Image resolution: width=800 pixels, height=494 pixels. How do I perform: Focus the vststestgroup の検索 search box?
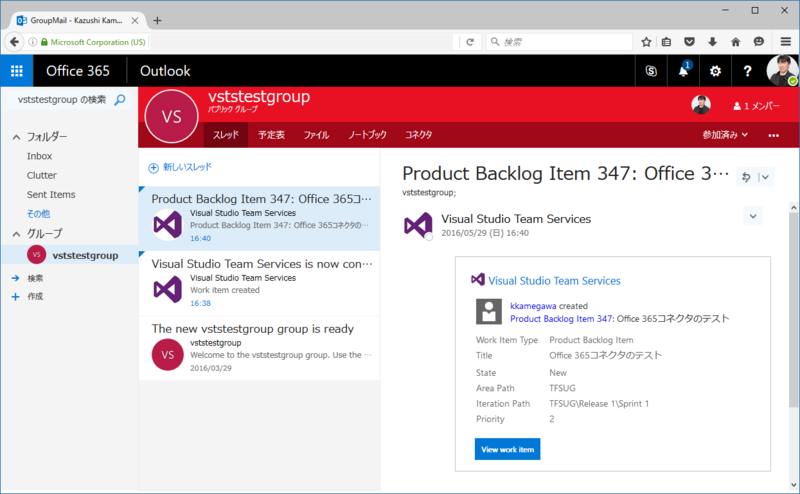point(62,100)
